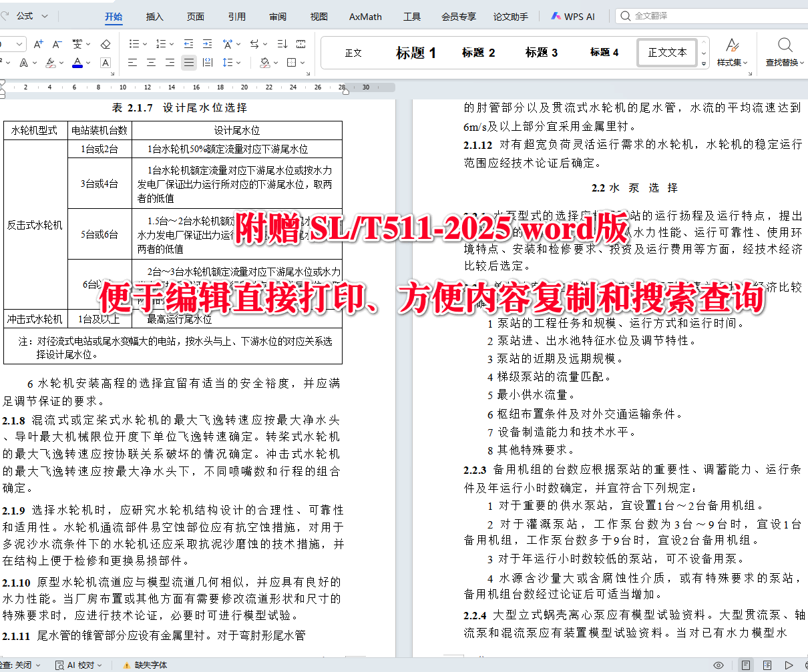Open the 审阅 tab
The image size is (808, 672).
[x=278, y=17]
